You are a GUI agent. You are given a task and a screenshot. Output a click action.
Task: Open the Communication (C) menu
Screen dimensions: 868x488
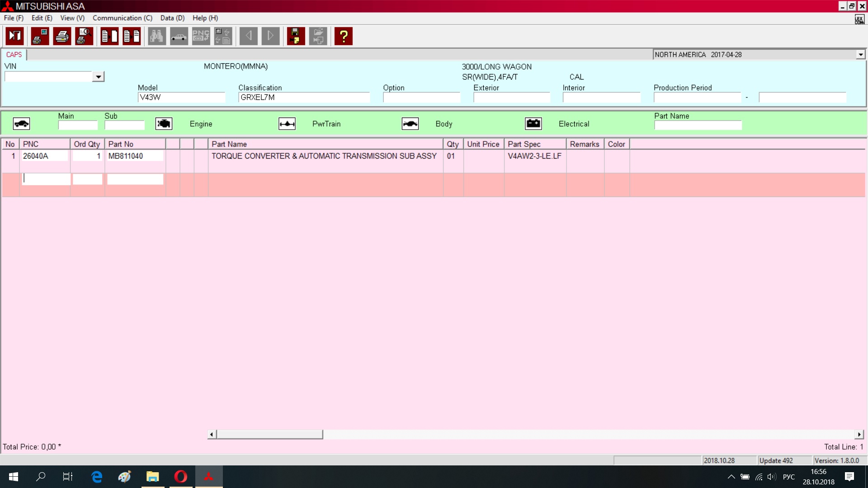click(122, 18)
